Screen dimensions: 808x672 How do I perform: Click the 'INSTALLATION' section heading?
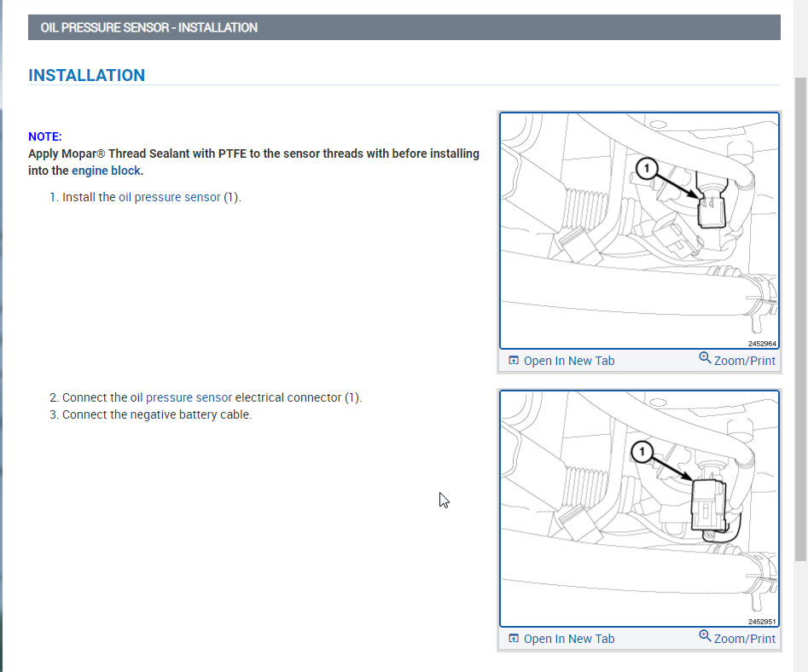click(86, 75)
